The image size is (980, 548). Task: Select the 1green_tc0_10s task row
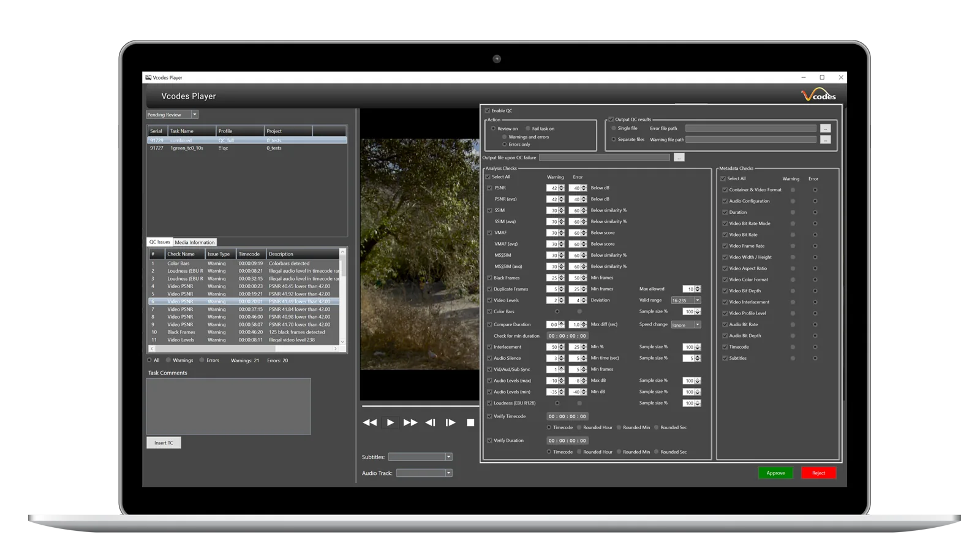247,148
